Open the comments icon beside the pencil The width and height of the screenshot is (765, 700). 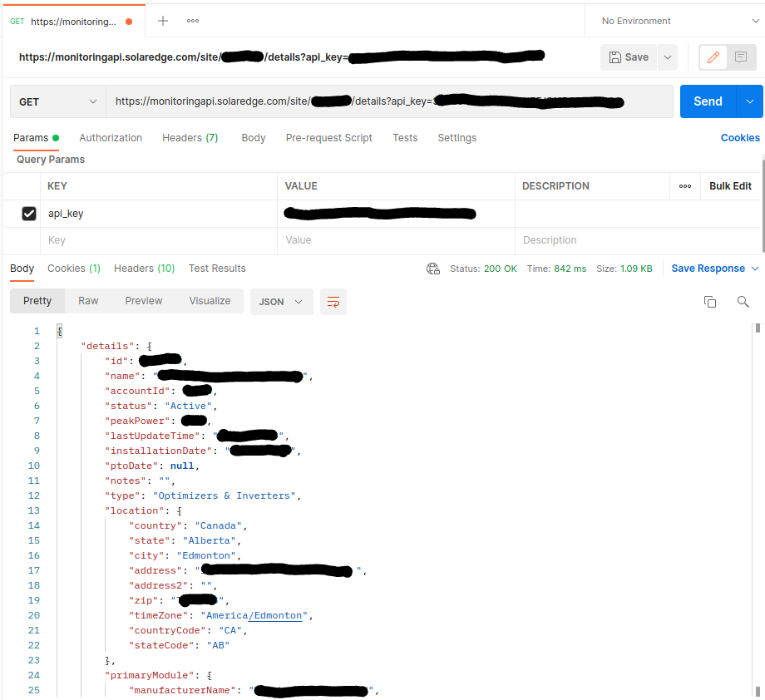coord(742,57)
